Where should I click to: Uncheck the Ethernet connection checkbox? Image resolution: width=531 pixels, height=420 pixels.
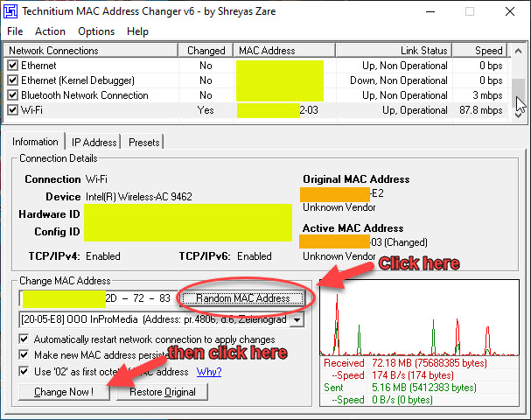12,65
